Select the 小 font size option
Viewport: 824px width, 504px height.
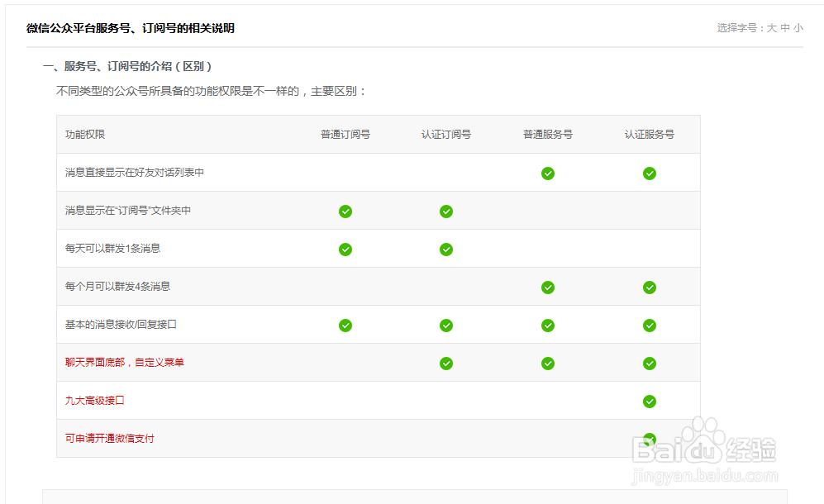(x=798, y=28)
